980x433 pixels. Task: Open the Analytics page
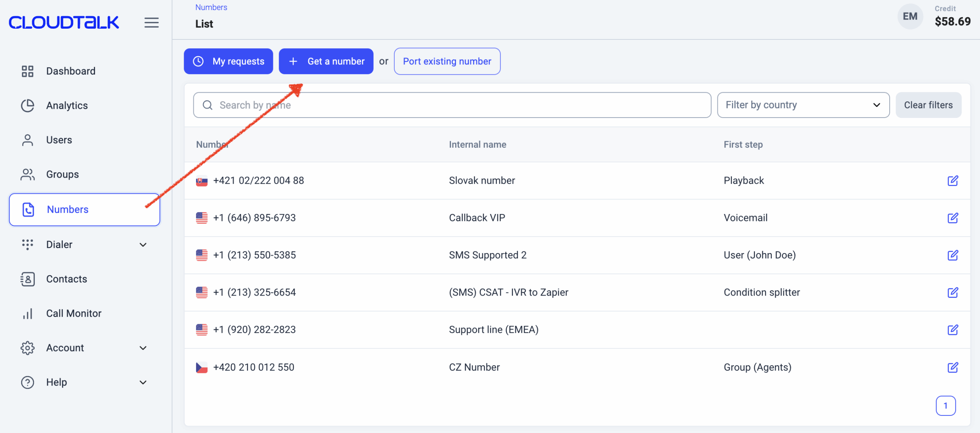tap(67, 106)
